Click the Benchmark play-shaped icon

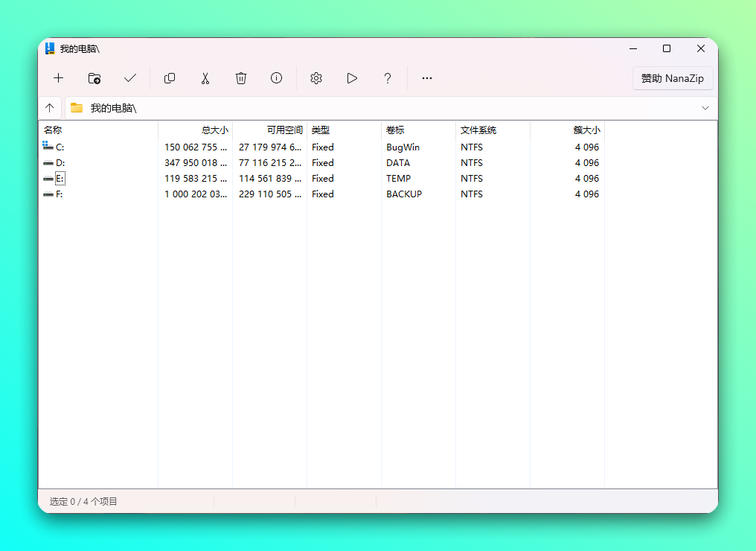click(x=352, y=78)
